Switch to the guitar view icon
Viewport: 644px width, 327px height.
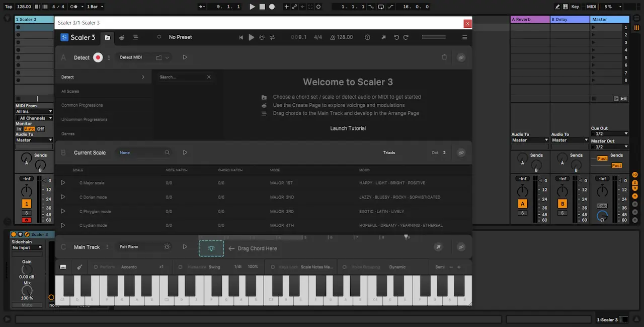pyautogui.click(x=79, y=267)
